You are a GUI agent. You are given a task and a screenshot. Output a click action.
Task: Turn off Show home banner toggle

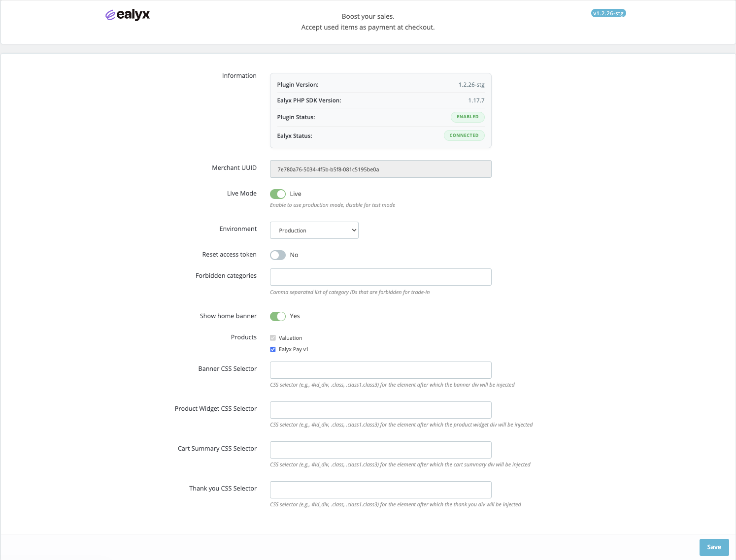(x=278, y=316)
